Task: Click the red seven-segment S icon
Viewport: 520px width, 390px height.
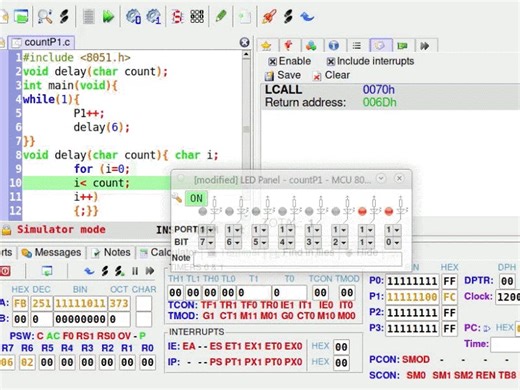Action: tap(178, 16)
